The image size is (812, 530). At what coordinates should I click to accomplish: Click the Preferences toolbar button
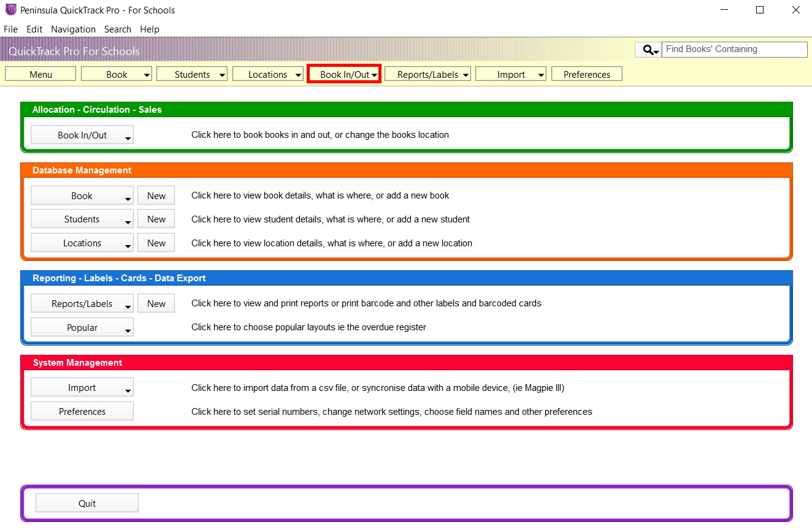pyautogui.click(x=587, y=74)
